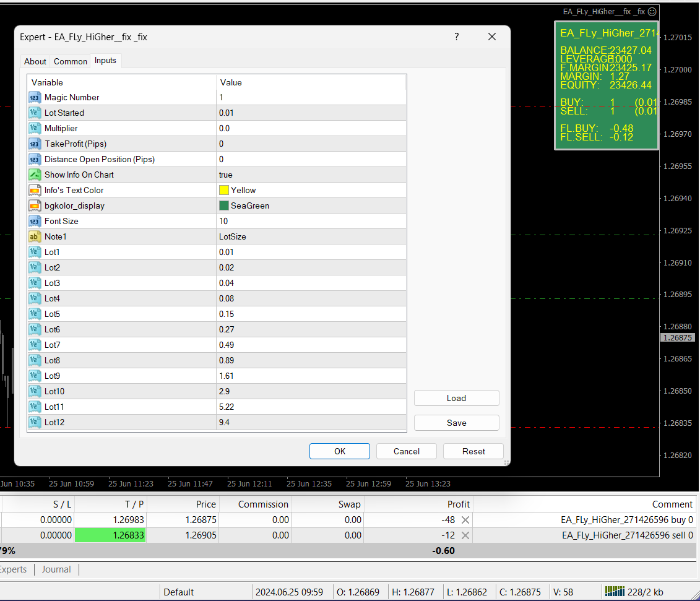This screenshot has width=700, height=601.
Task: Close the sell order with X icon
Action: (465, 535)
